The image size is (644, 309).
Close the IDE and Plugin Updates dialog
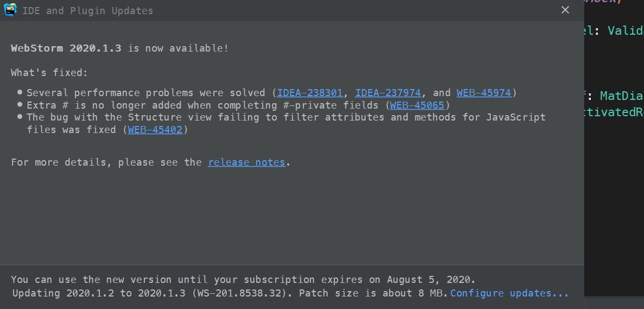(x=565, y=10)
